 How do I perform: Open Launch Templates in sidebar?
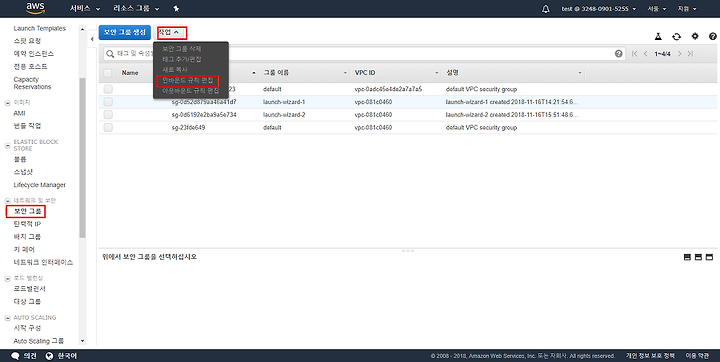39,28
